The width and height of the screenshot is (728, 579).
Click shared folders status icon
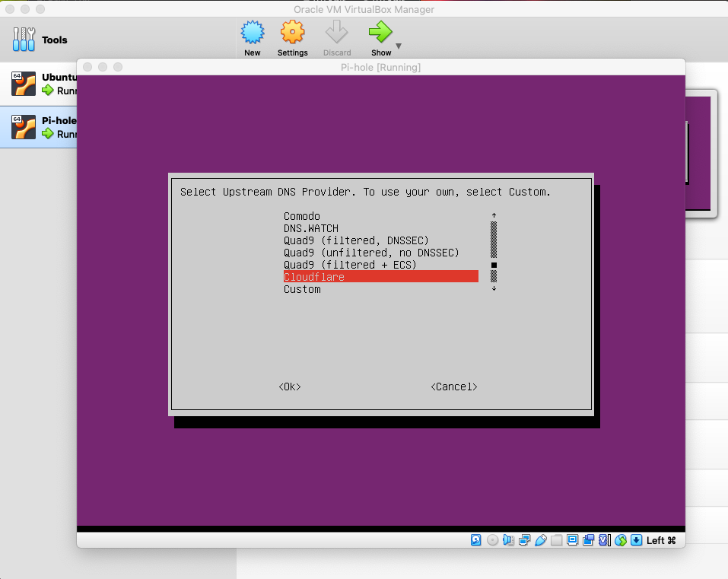(x=557, y=540)
